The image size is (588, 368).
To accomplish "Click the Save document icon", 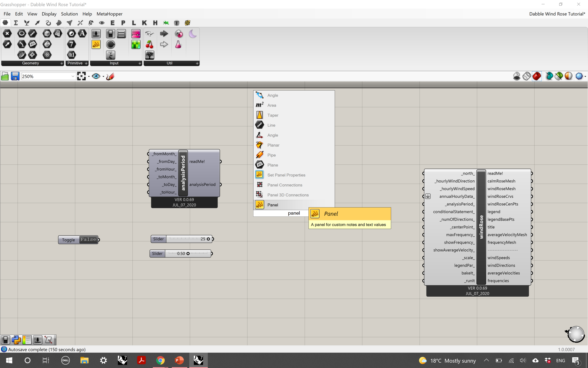I will coord(15,77).
